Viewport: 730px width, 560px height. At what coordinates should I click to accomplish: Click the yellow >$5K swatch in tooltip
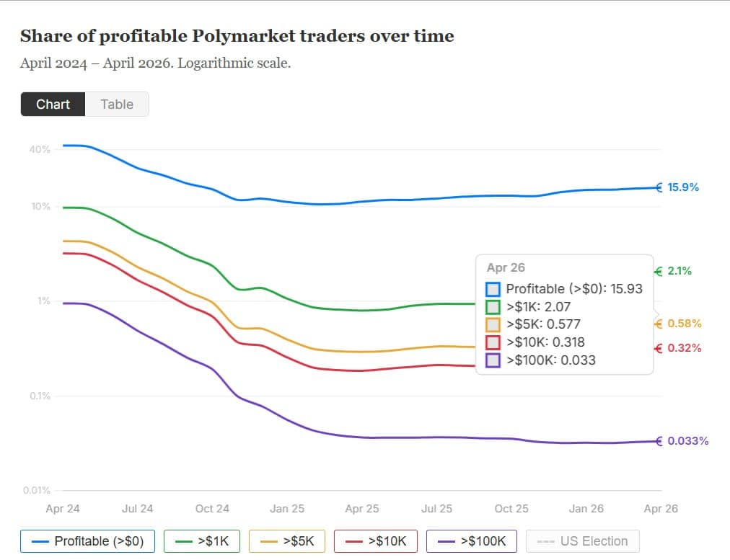[x=493, y=324]
